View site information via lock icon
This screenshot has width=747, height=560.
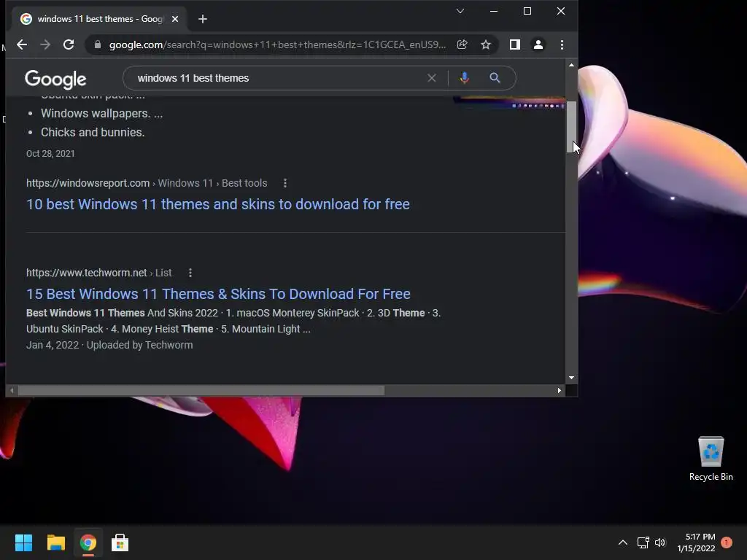[x=98, y=44]
